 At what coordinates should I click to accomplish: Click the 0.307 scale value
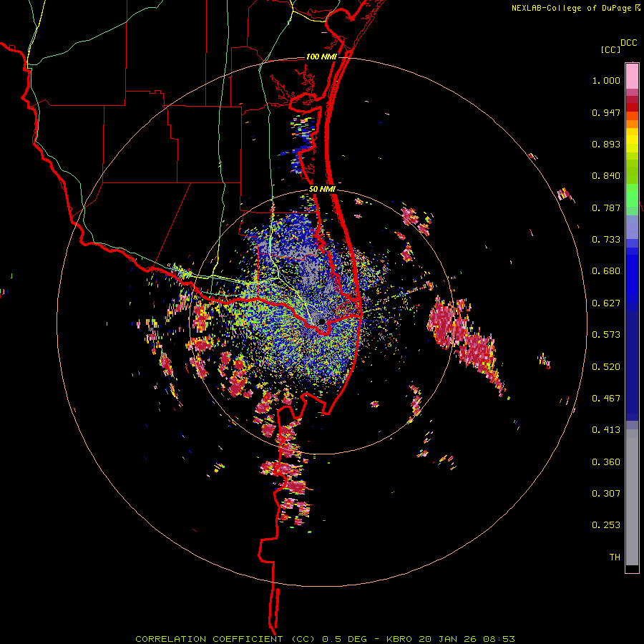606,494
